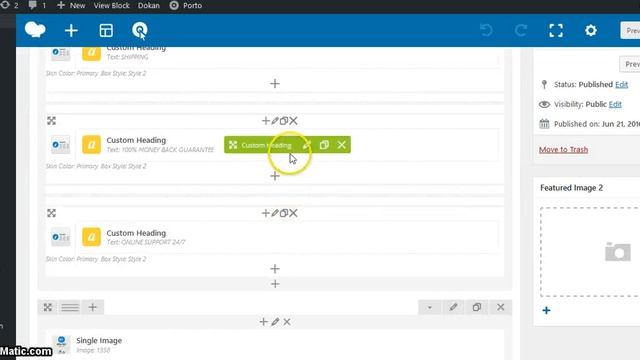Viewport: 640px width, 360px height.
Task: Delete the green Custom Heading element
Action: [x=342, y=145]
